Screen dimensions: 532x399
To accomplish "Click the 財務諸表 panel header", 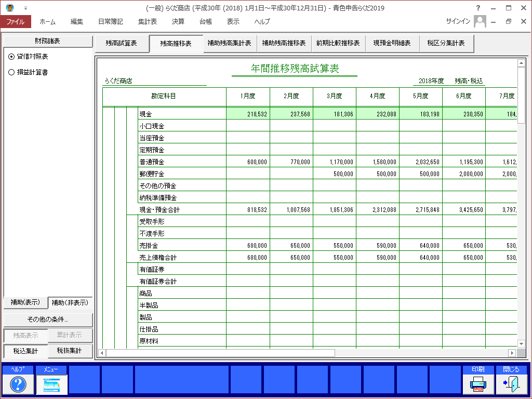I will (x=48, y=41).
